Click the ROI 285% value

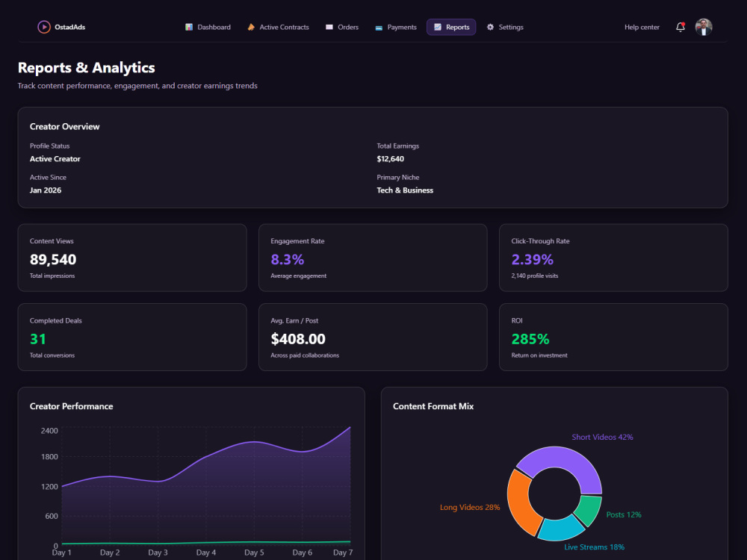coord(530,339)
